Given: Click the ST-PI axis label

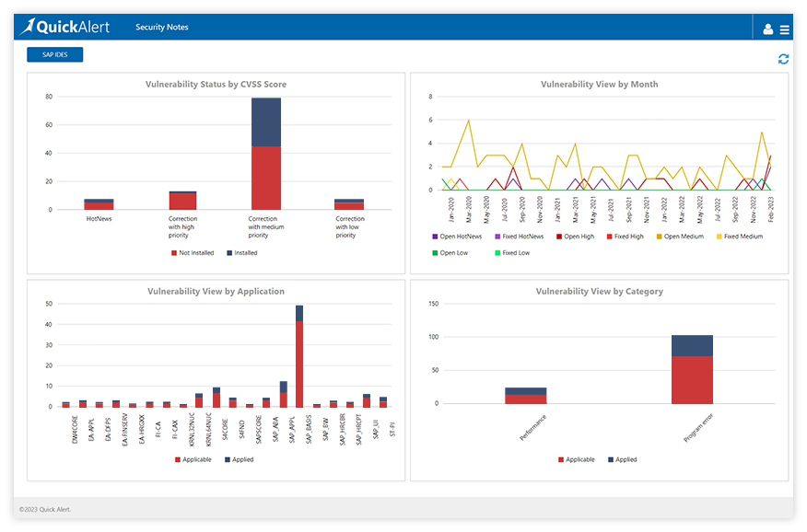Looking at the screenshot, I should [x=392, y=429].
